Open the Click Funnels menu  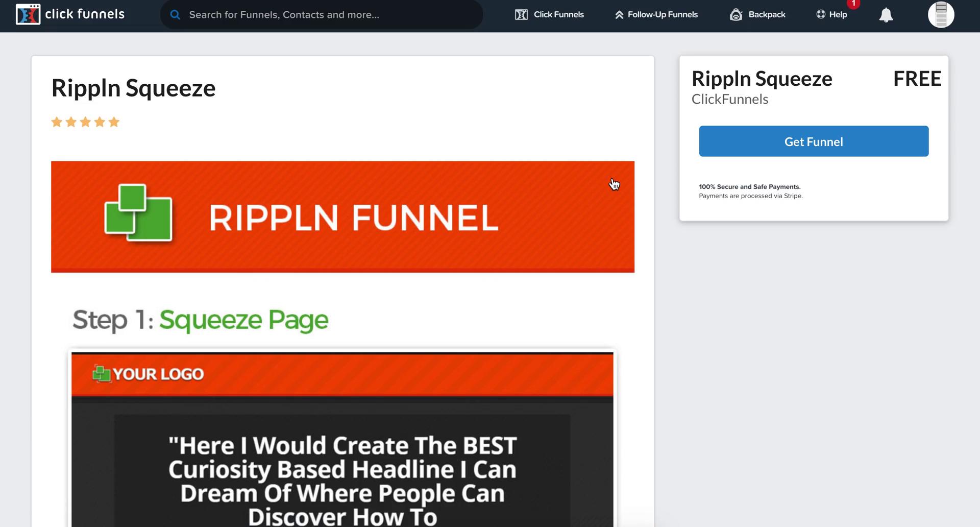(549, 15)
